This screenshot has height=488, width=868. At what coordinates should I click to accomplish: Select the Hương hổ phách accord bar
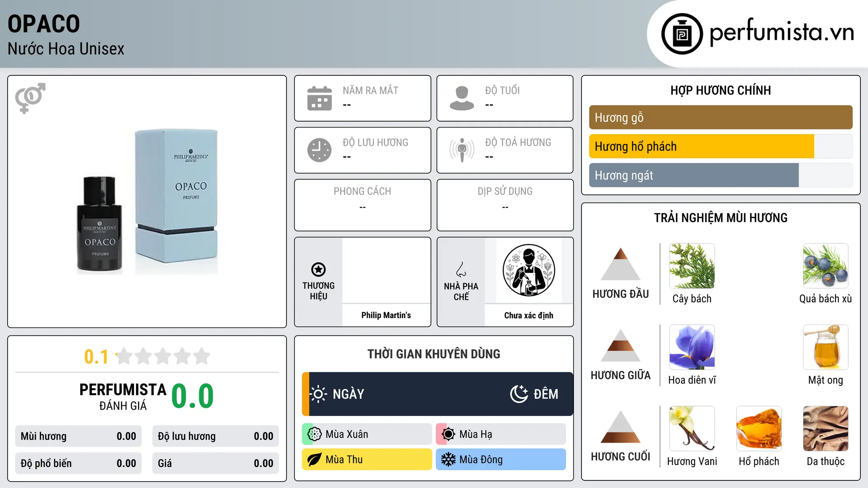point(721,146)
